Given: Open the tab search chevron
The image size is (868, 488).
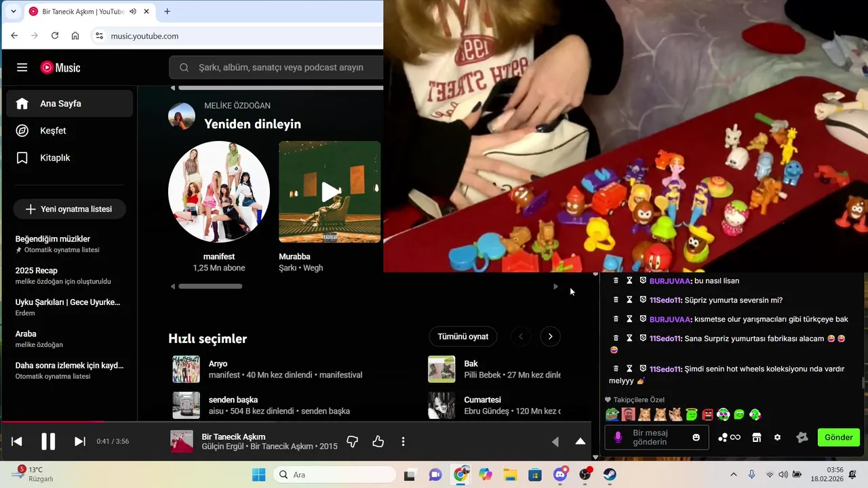Looking at the screenshot, I should coord(13,12).
